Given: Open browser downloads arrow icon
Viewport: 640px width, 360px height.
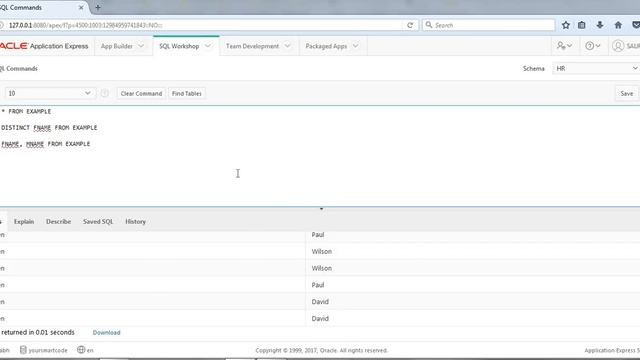Looking at the screenshot, I should coord(600,25).
